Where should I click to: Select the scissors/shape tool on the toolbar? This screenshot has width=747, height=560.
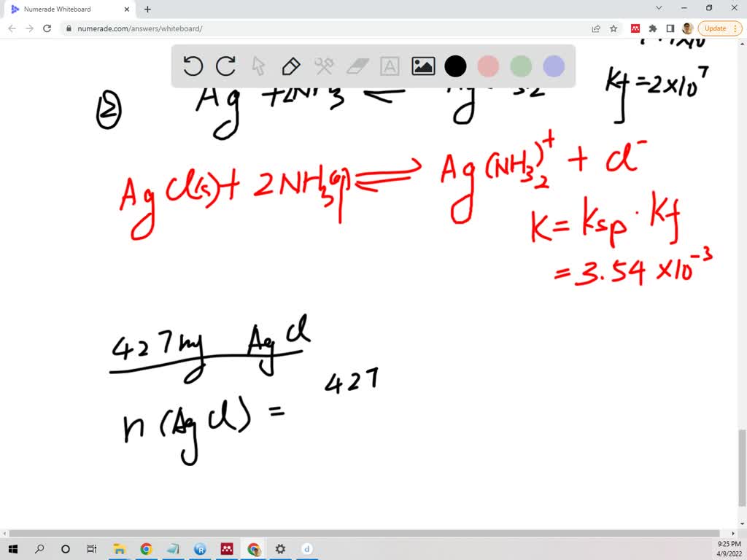(324, 66)
